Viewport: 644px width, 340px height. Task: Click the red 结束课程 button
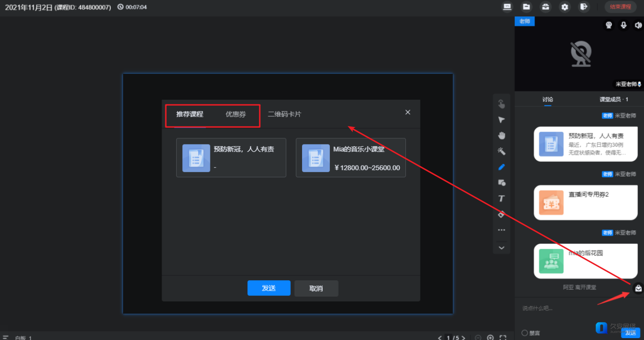coord(620,7)
